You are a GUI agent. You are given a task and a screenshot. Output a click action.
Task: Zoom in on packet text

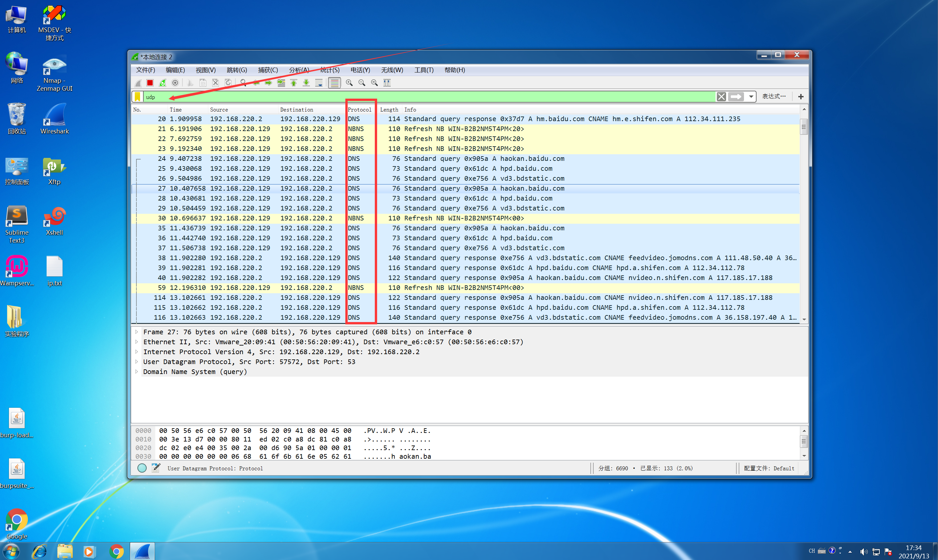[349, 83]
